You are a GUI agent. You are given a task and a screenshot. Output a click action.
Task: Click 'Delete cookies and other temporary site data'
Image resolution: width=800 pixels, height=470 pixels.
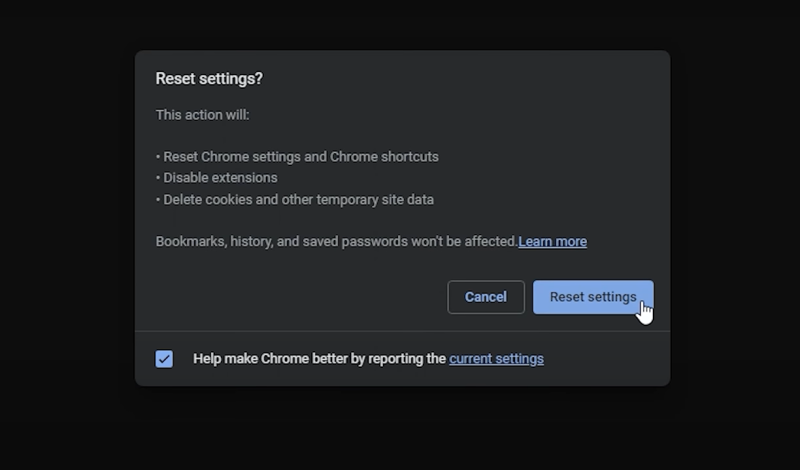[295, 200]
